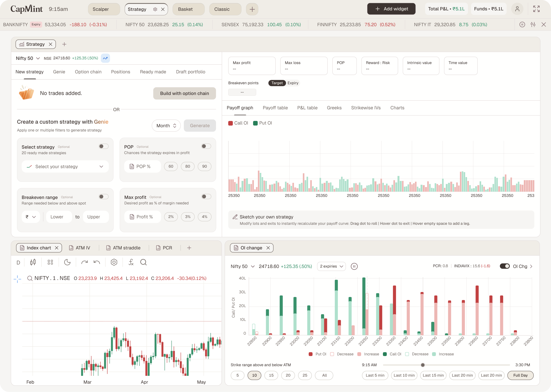Viewport: 551px width, 392px height.
Task: Open the rupee unit dropdown
Action: (31, 217)
